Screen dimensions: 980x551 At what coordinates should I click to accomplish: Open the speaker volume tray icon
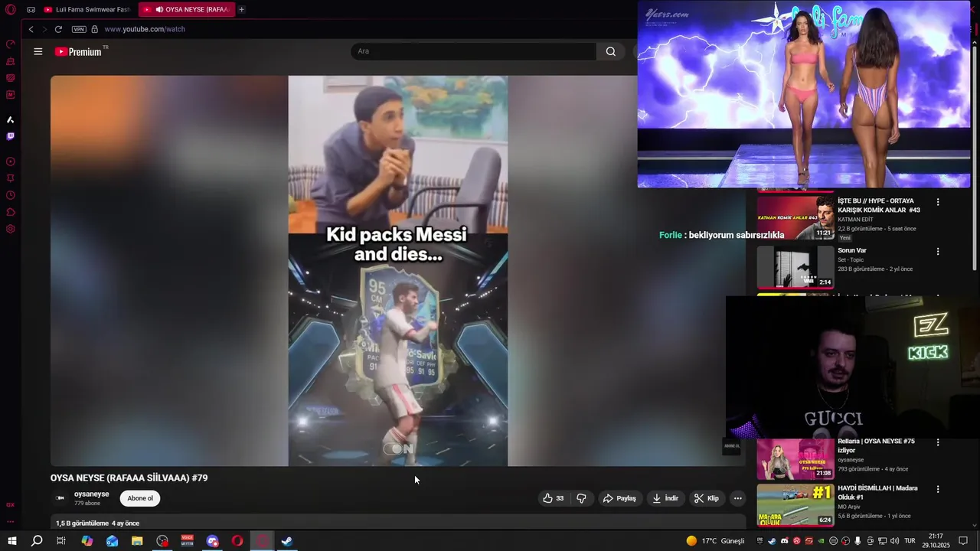click(x=894, y=541)
